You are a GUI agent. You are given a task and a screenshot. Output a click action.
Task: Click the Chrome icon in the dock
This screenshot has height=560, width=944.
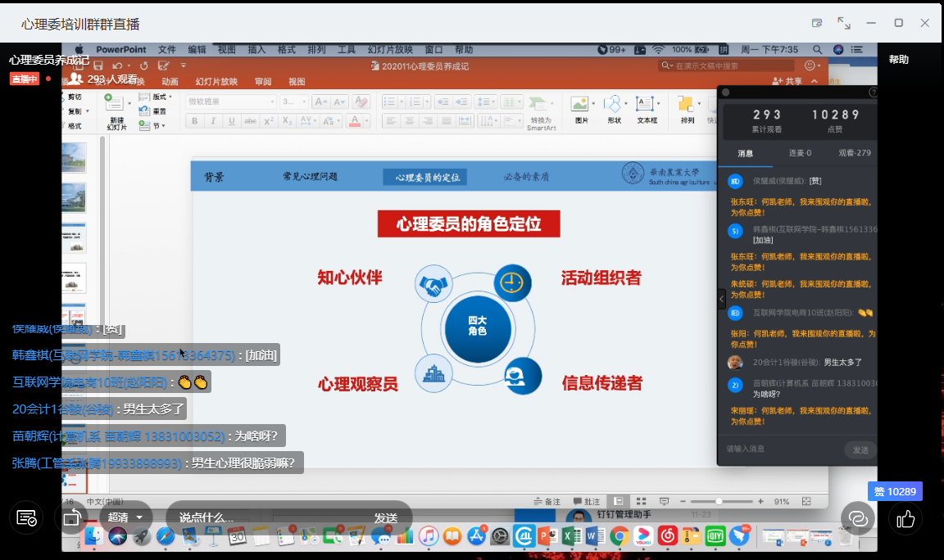(x=619, y=536)
